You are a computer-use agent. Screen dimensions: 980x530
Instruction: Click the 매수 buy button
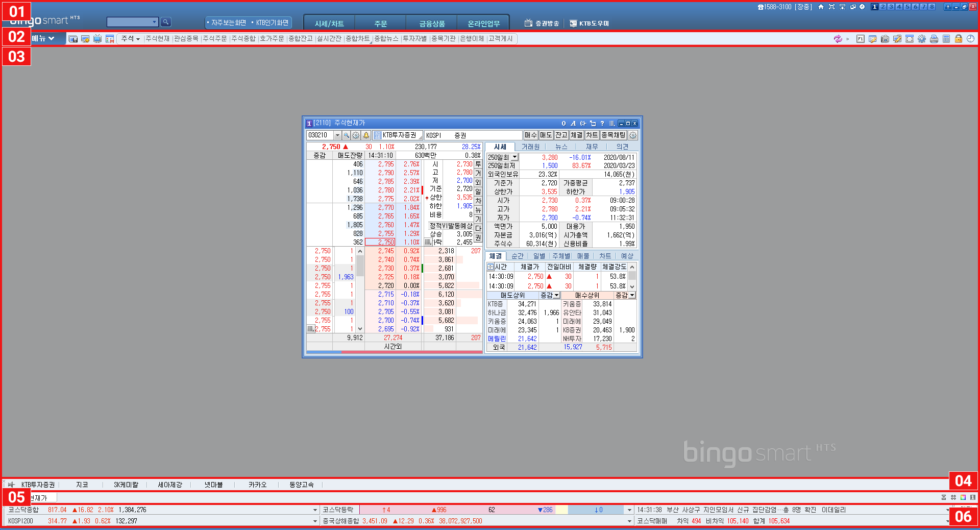531,135
